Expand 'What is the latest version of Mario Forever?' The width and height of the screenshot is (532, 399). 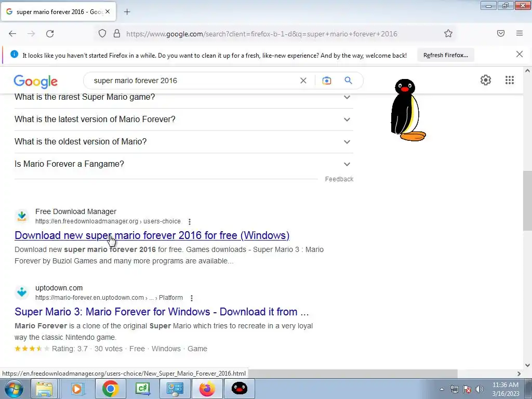click(184, 119)
